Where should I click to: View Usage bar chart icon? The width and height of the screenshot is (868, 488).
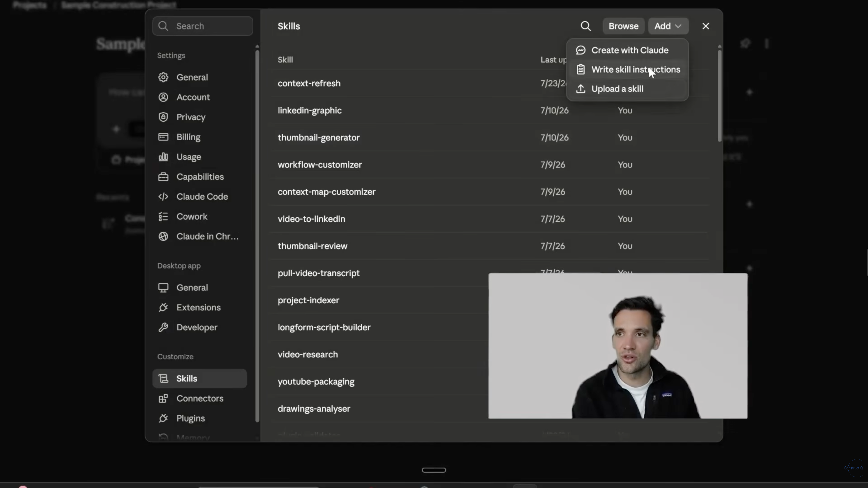click(163, 157)
